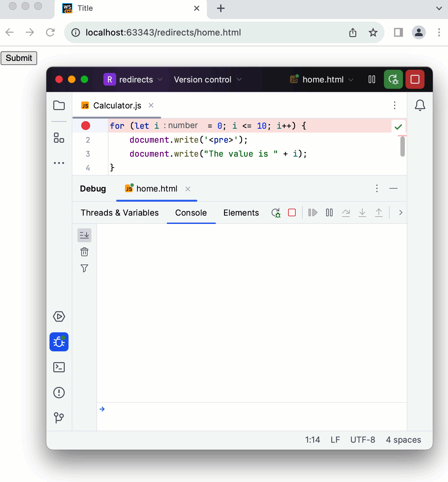Open the Problems tool window

pos(59,393)
